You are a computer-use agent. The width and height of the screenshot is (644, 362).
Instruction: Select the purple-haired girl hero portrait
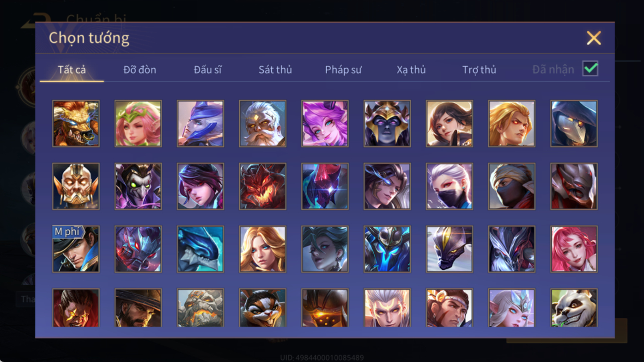click(325, 123)
